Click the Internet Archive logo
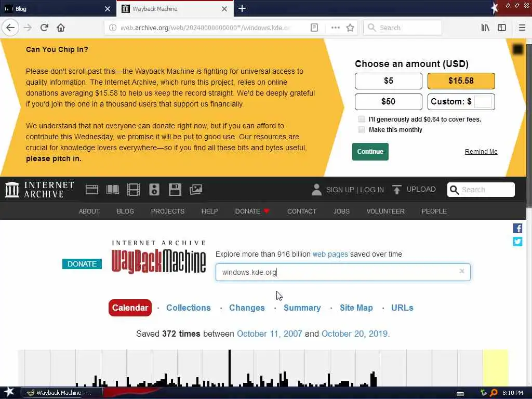 point(39,189)
